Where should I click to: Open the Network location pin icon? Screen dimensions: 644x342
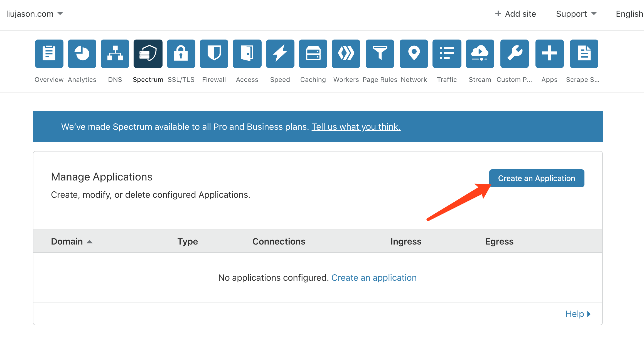click(x=414, y=53)
